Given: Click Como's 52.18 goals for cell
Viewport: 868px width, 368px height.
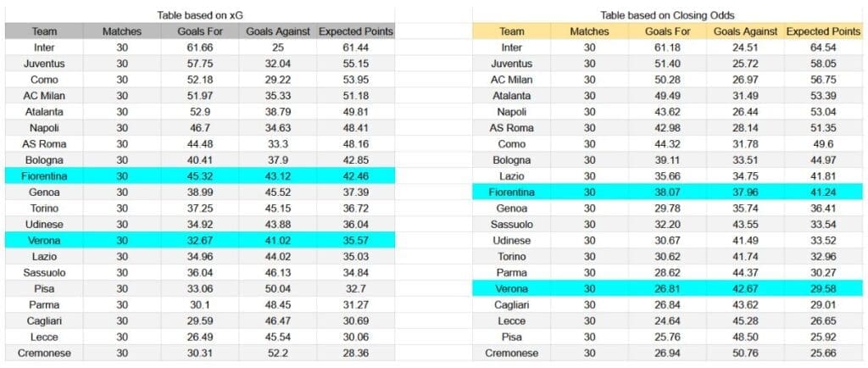Looking at the screenshot, I should click(200, 80).
